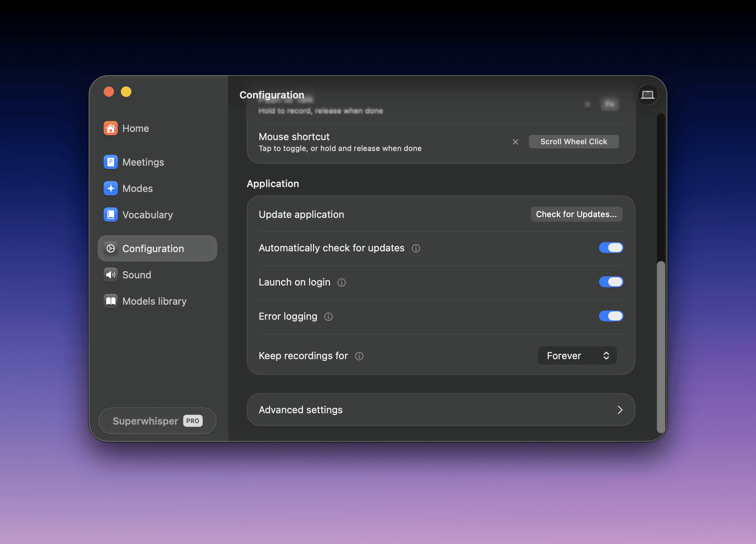Image resolution: width=756 pixels, height=544 pixels.
Task: Click the Application section heading
Action: click(273, 184)
